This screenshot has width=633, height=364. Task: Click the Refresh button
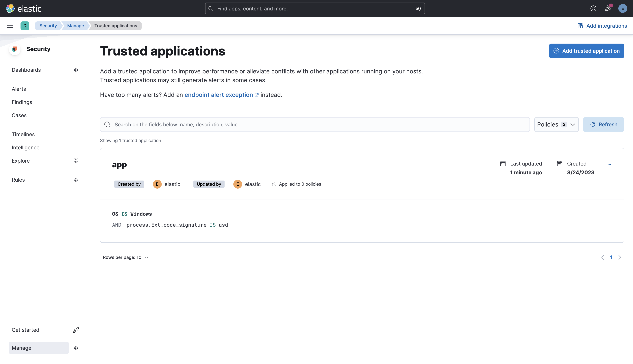coord(604,125)
